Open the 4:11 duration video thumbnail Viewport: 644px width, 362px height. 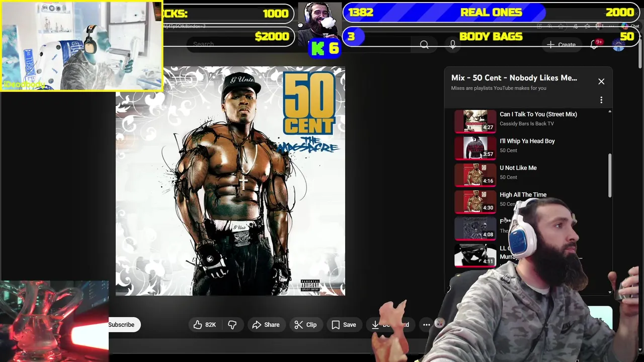tap(475, 255)
